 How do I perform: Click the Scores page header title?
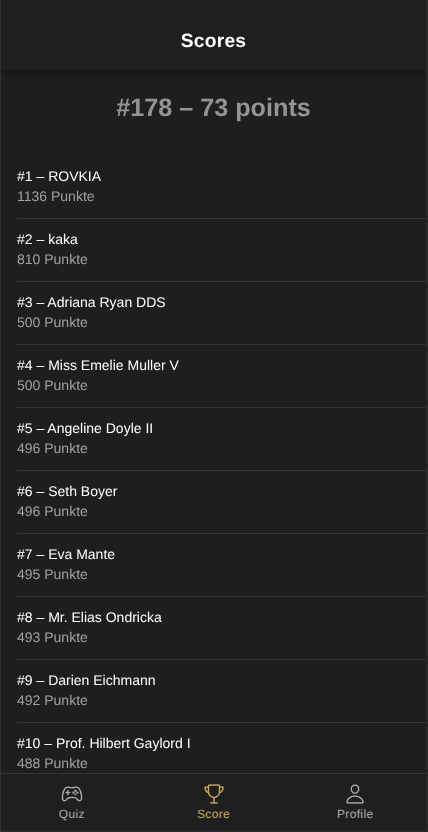coord(213,41)
